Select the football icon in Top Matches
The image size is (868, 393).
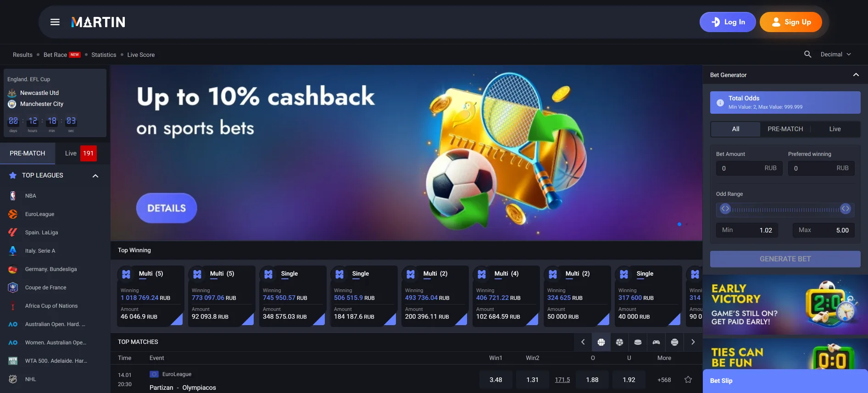coord(619,342)
